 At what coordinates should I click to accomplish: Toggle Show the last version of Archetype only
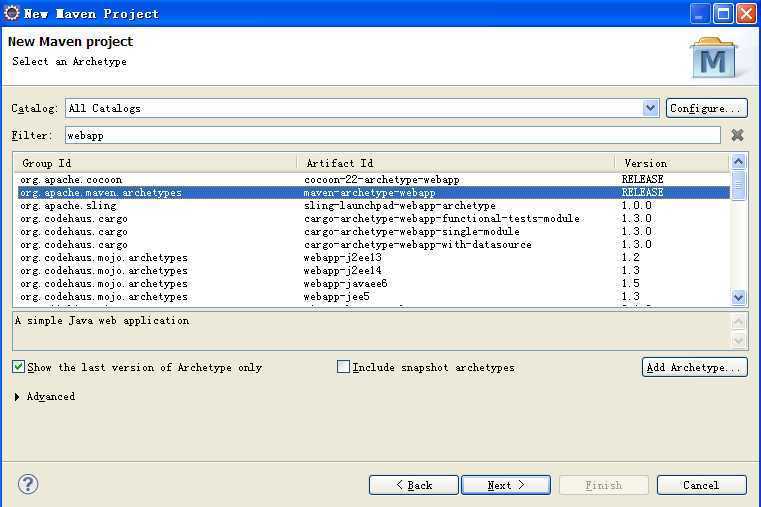[18, 367]
